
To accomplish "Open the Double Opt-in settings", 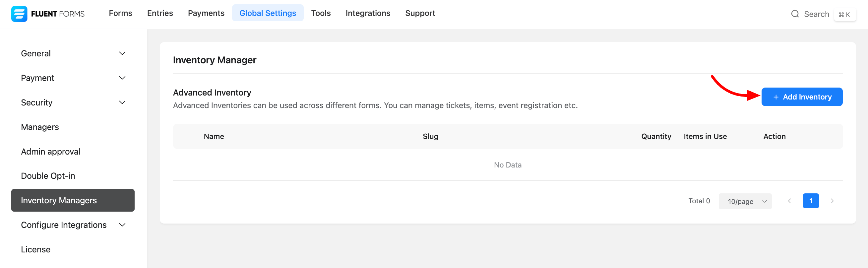I will (x=48, y=176).
